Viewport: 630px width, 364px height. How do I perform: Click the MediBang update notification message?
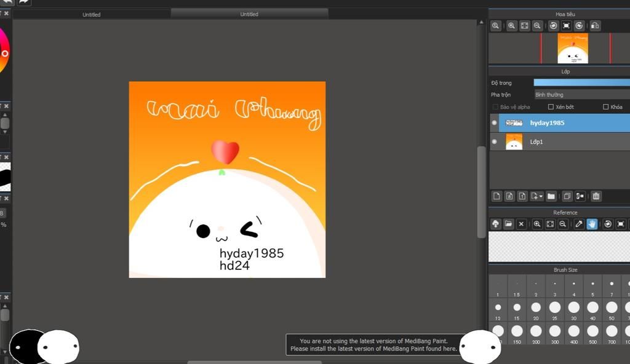(373, 345)
